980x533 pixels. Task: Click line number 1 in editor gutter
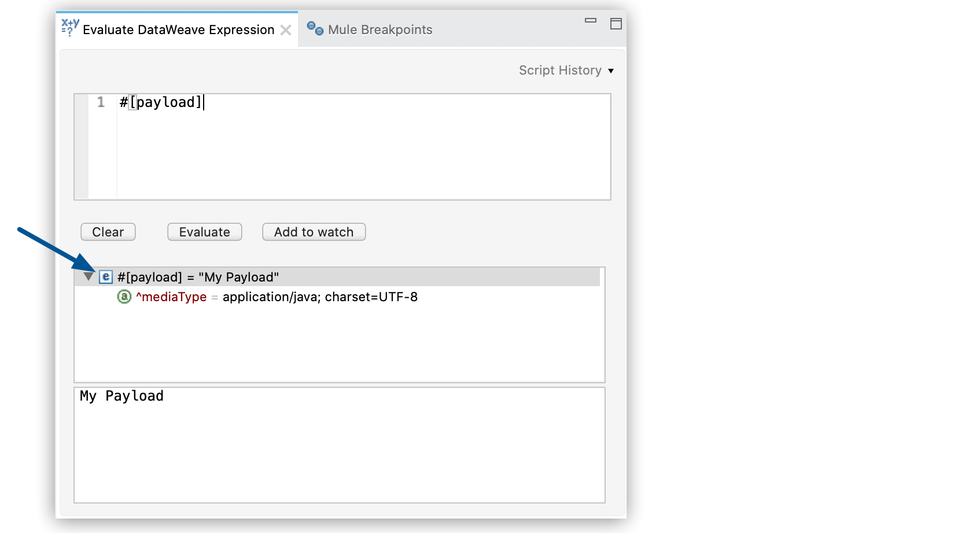101,102
